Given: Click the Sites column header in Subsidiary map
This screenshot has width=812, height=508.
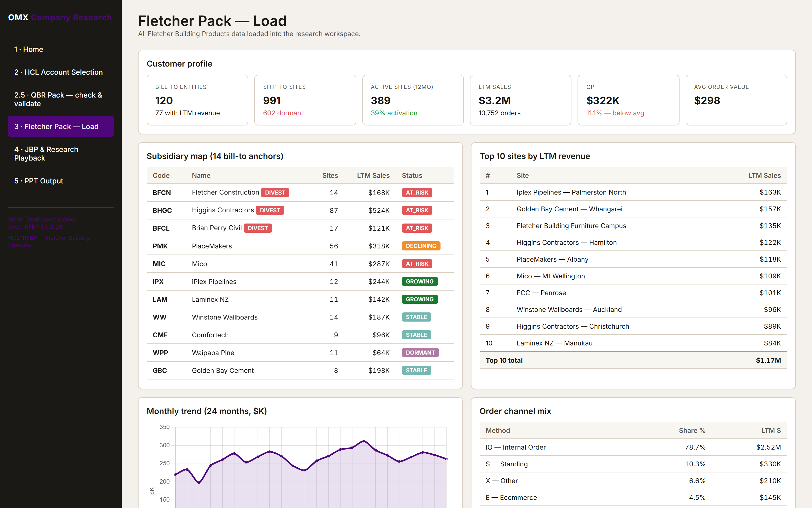Looking at the screenshot, I should pyautogui.click(x=330, y=175).
